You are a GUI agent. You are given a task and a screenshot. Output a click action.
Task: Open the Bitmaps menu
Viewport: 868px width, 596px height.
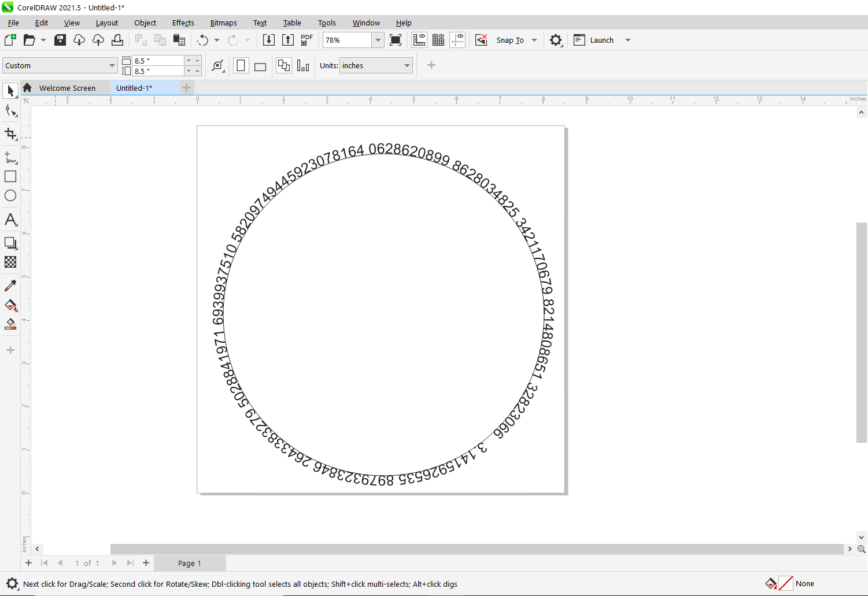pos(224,23)
